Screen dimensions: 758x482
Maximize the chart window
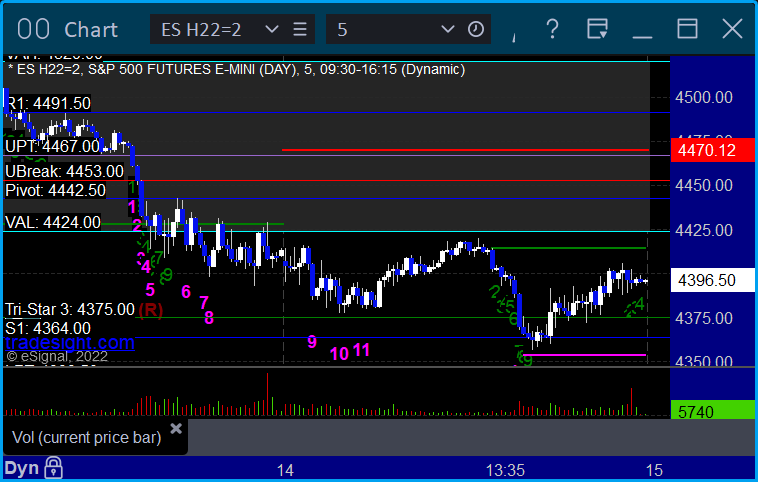[x=687, y=29]
